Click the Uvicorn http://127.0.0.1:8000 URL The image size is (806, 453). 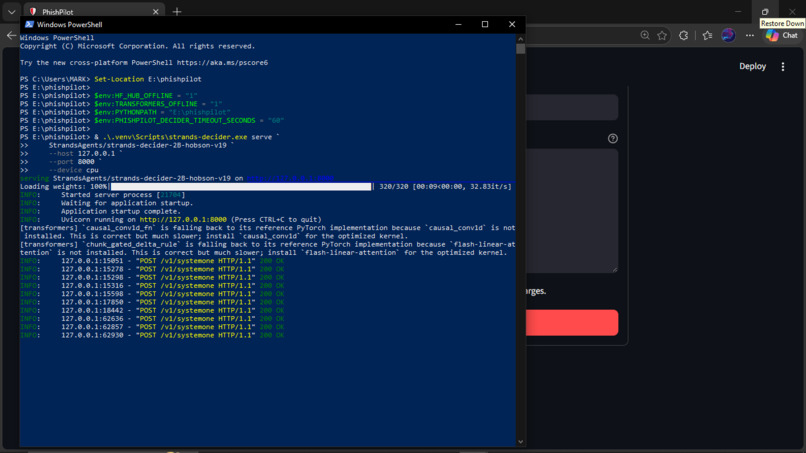click(183, 220)
